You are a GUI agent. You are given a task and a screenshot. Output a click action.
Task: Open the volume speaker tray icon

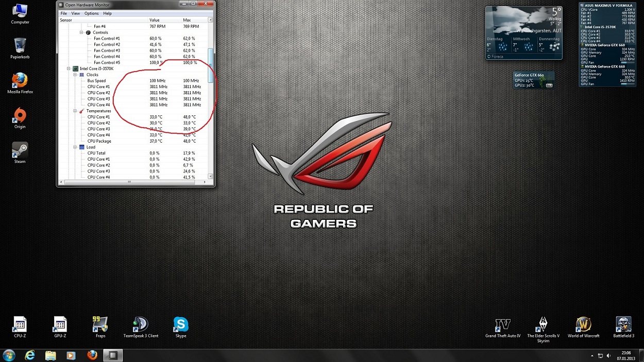(x=609, y=356)
